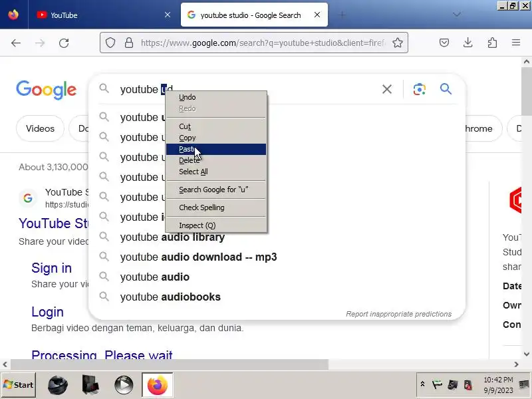
Task: Open Inspect (Q) from the context menu
Action: point(215,225)
